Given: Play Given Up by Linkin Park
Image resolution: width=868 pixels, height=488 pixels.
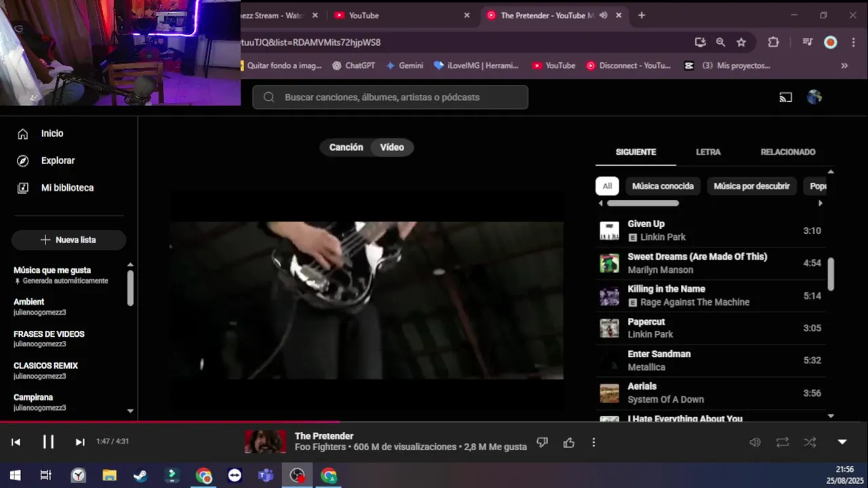Looking at the screenshot, I should (x=711, y=230).
